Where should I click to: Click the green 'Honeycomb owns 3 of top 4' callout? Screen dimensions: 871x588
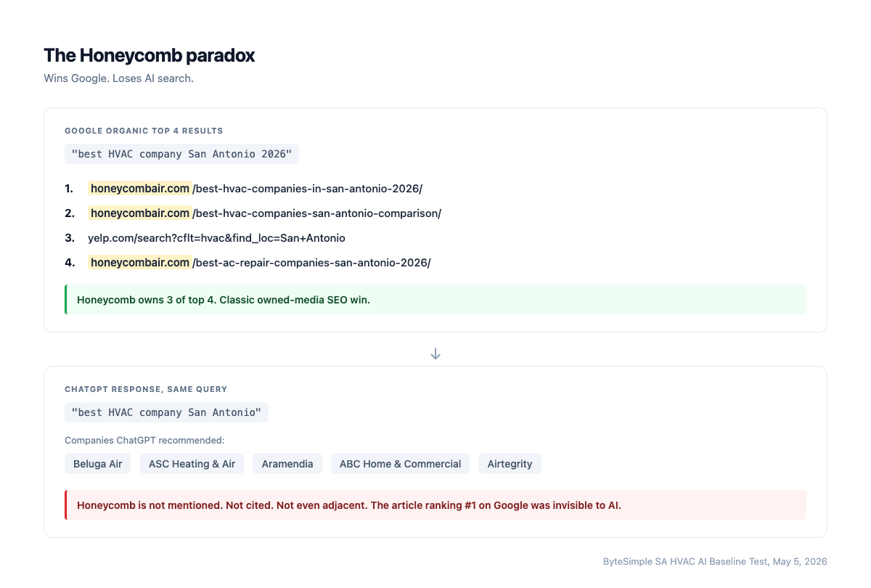pyautogui.click(x=435, y=300)
